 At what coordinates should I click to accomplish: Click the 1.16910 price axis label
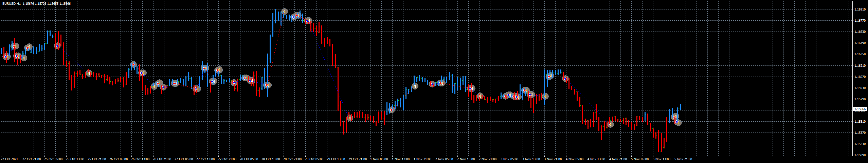coord(859,9)
